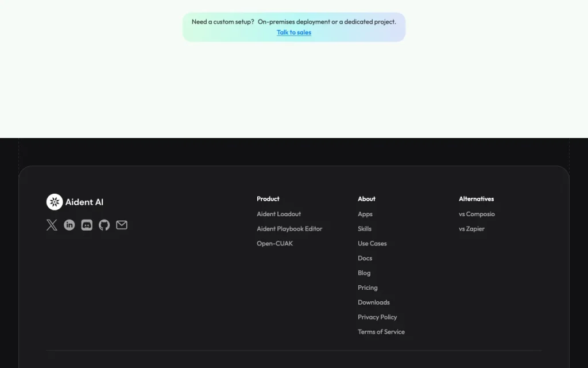Visit the Skills footer link
Image resolution: width=588 pixels, height=368 pixels.
tap(365, 229)
